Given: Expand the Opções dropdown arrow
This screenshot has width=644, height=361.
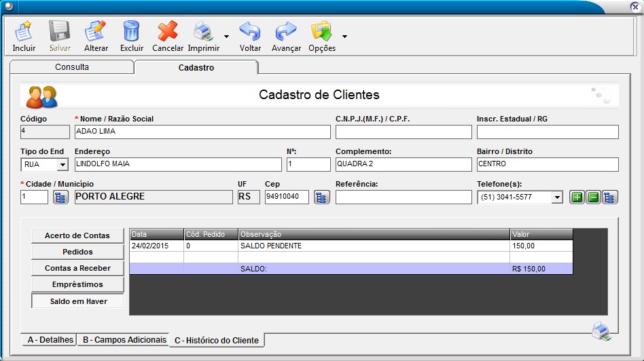Looking at the screenshot, I should point(344,37).
